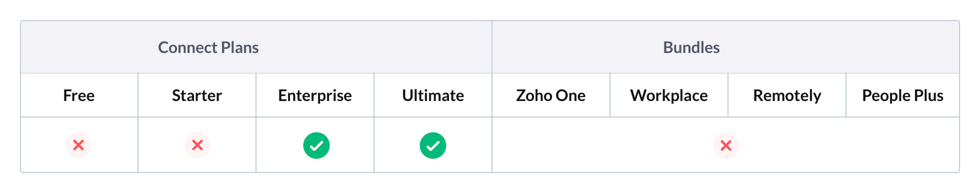Click the Starter plan column heading
Image resolution: width=980 pixels, height=193 pixels.
click(197, 95)
